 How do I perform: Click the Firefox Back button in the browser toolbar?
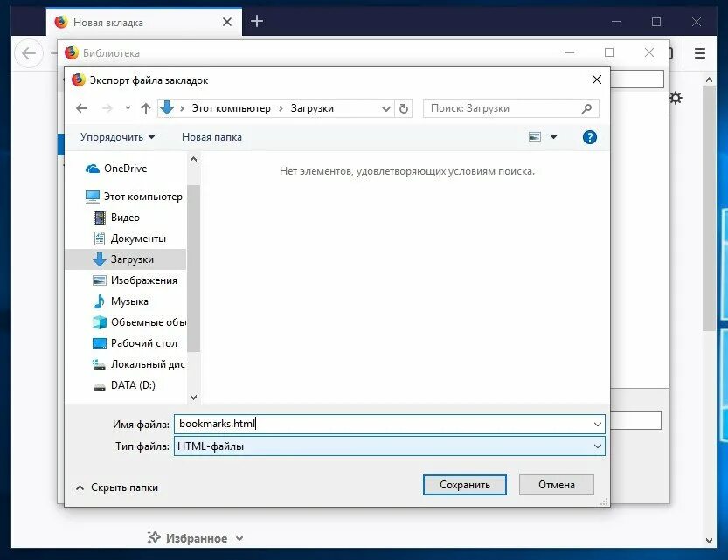tap(29, 54)
